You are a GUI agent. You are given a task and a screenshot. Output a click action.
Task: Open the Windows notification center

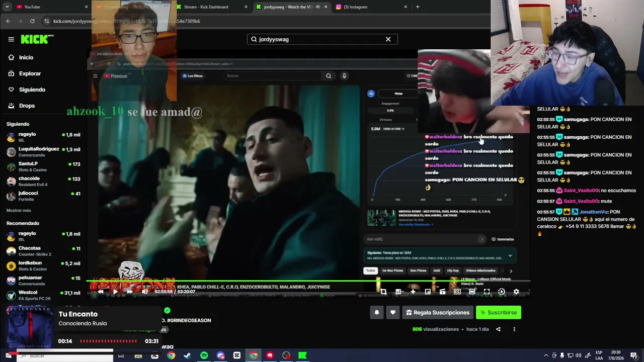pyautogui.click(x=634, y=355)
